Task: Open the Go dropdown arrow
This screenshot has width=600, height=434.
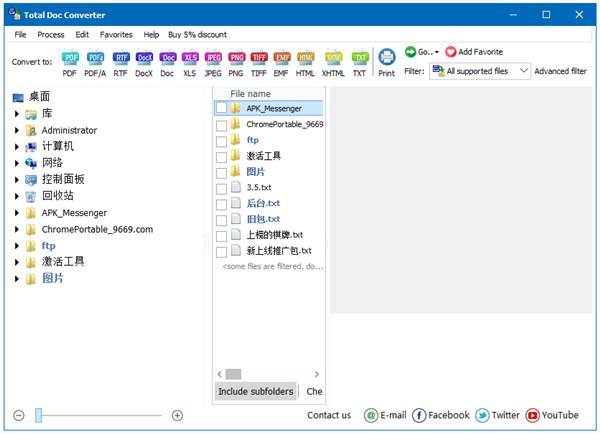Action: [x=437, y=52]
